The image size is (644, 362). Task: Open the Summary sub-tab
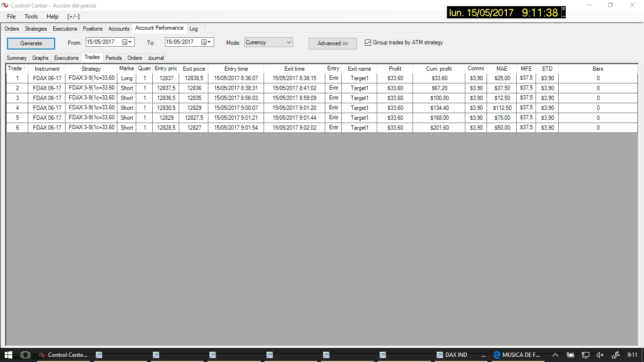(x=17, y=58)
